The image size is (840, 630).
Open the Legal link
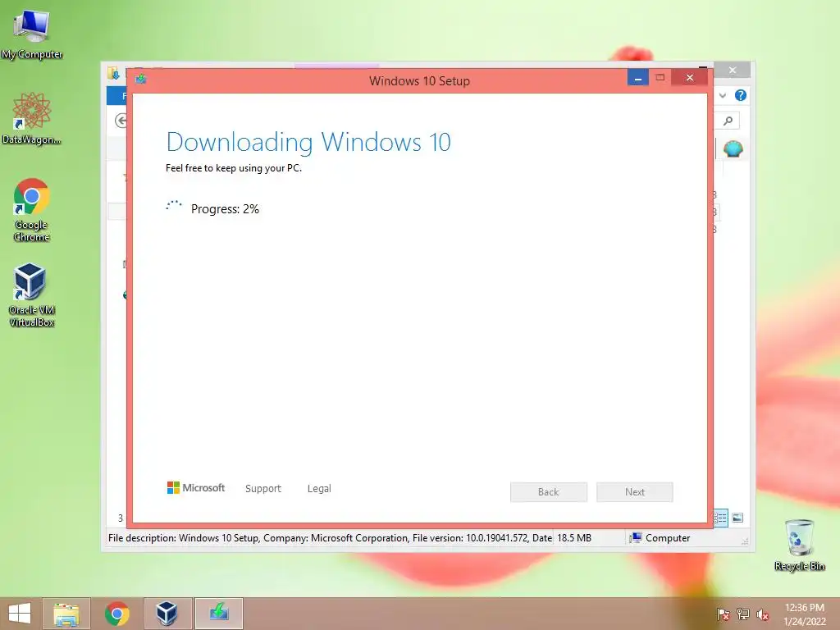(x=319, y=489)
